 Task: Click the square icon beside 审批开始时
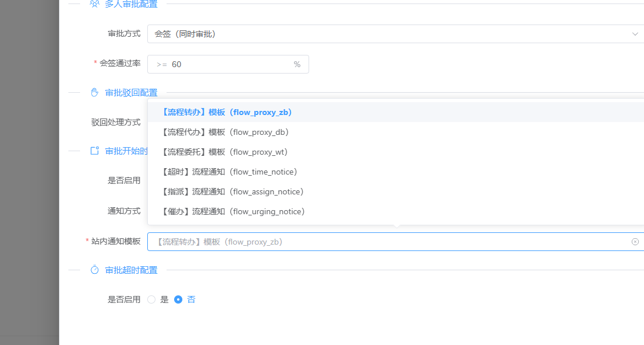click(95, 151)
